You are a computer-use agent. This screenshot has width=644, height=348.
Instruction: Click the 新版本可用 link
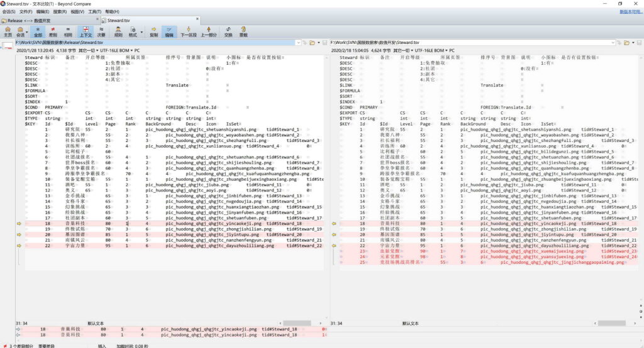(631, 11)
